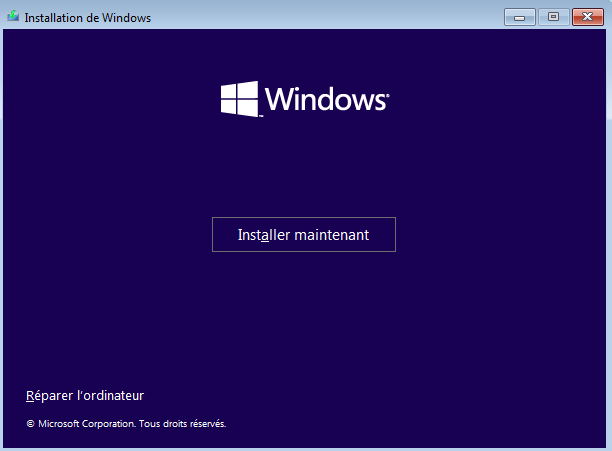Close the Installation de Windows window
The image size is (612, 451).
[588, 17]
